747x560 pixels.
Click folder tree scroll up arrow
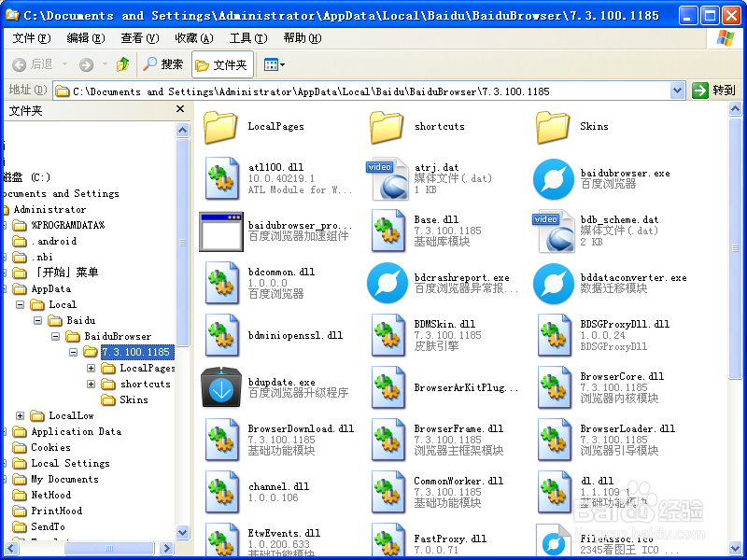pos(182,130)
